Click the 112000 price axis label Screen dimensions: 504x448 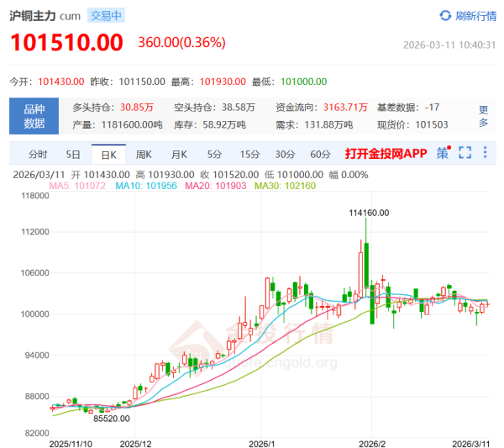(x=35, y=232)
